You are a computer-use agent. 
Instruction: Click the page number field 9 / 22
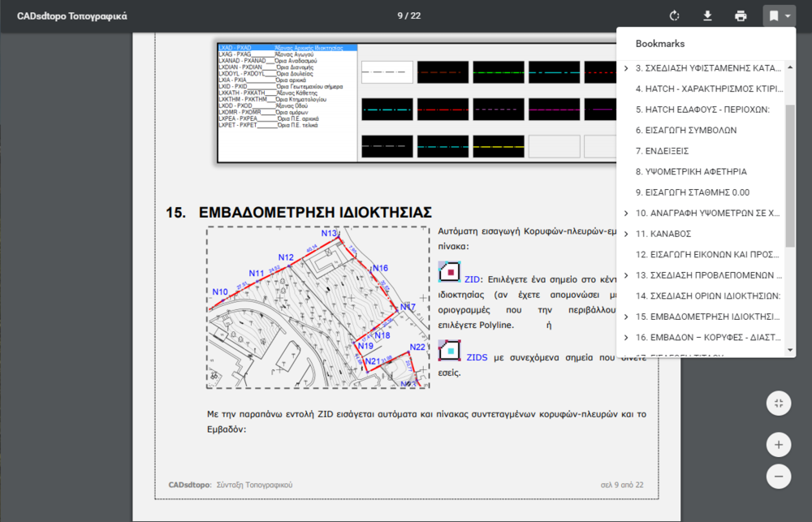[x=408, y=16]
